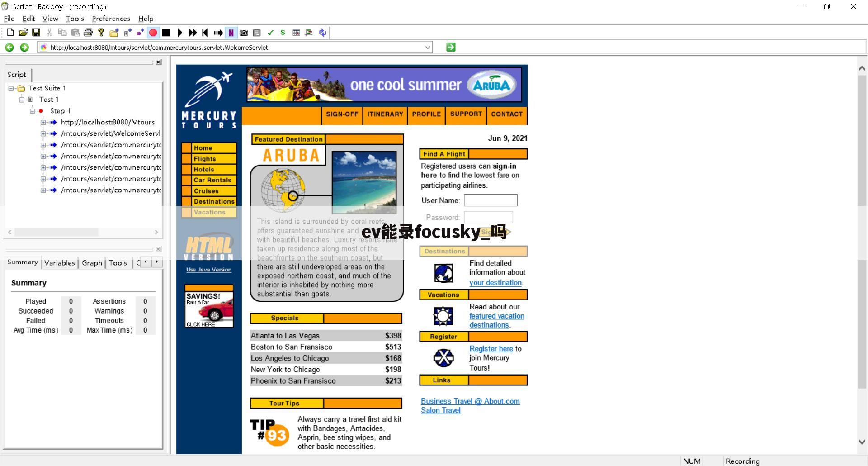Screen dimensions: 868x466
Task: Toggle the purple N recording mode button
Action: 231,33
